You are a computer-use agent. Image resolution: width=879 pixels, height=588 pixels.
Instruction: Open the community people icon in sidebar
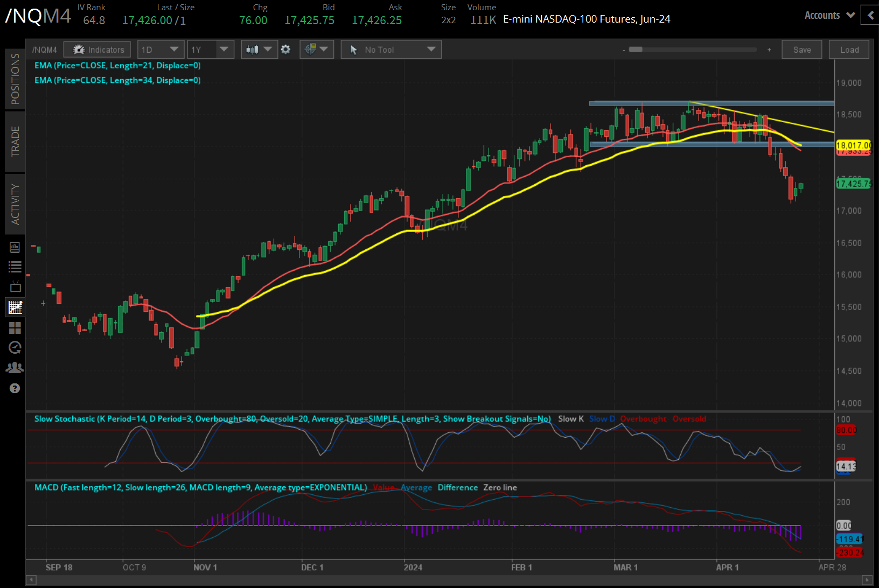tap(15, 367)
